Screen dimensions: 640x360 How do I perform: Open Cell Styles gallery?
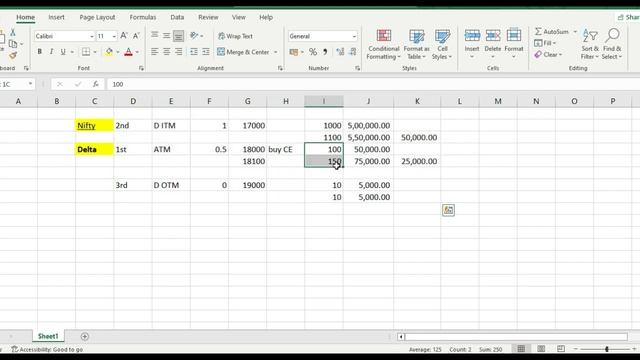(x=442, y=44)
